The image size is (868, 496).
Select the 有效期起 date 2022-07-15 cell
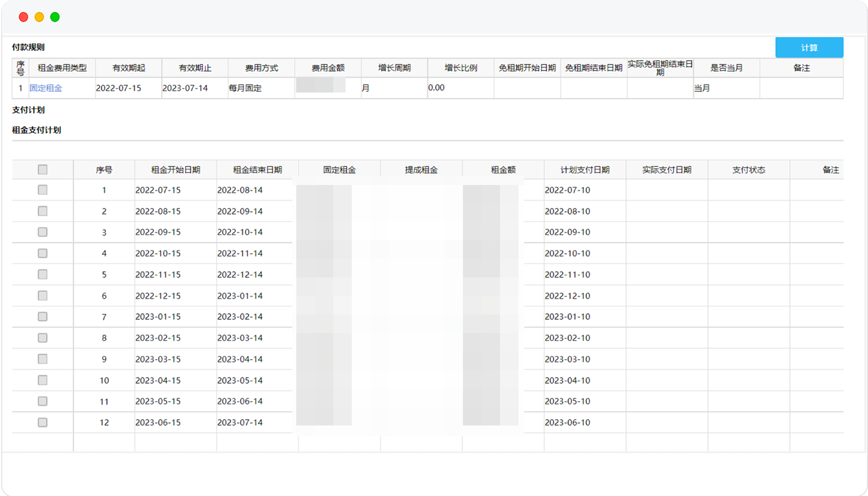click(128, 88)
